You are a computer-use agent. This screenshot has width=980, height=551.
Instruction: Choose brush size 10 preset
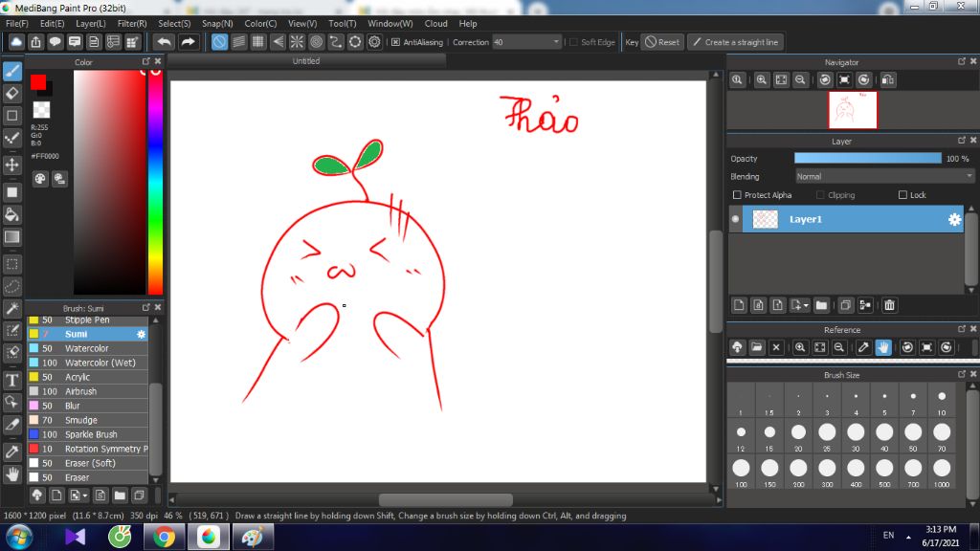942,401
